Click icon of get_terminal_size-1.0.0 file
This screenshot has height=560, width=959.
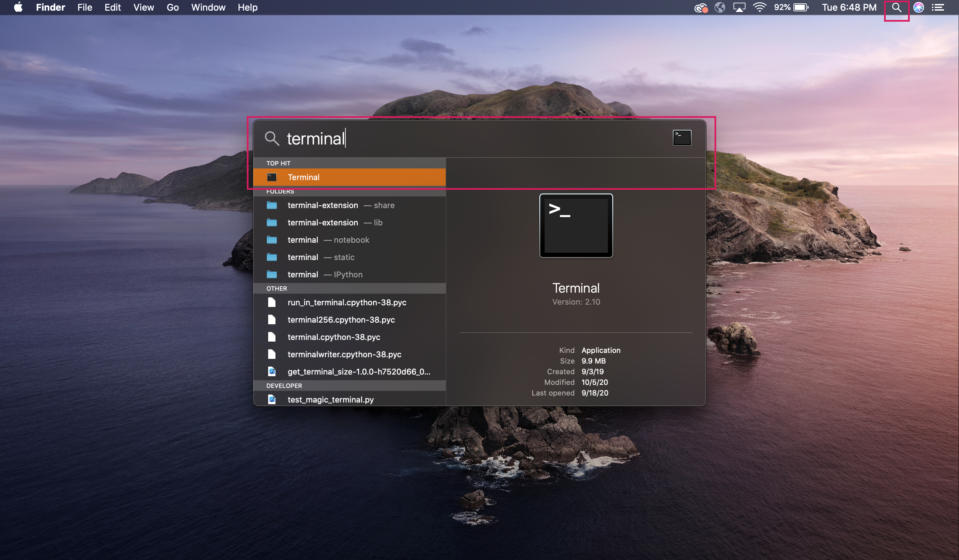click(x=272, y=371)
